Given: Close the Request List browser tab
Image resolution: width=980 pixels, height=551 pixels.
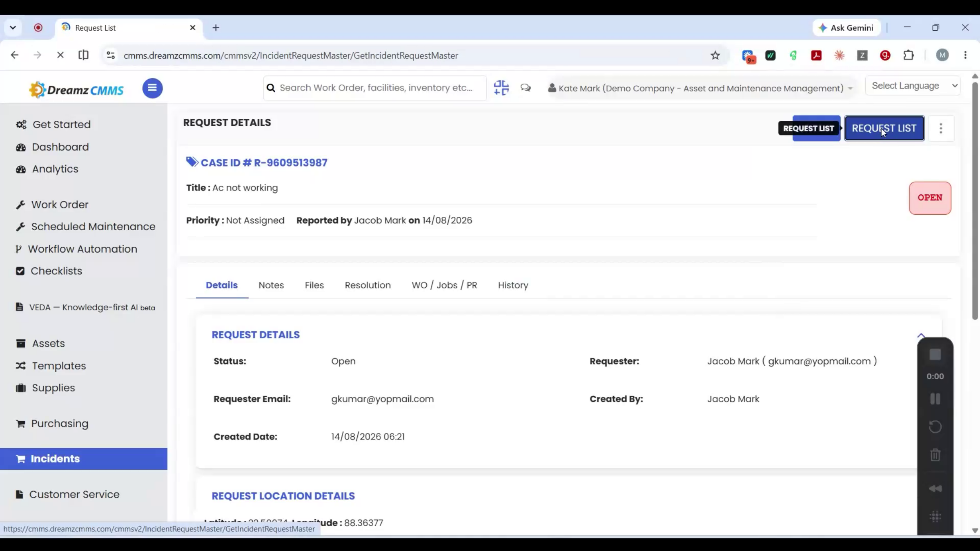Looking at the screenshot, I should [193, 28].
